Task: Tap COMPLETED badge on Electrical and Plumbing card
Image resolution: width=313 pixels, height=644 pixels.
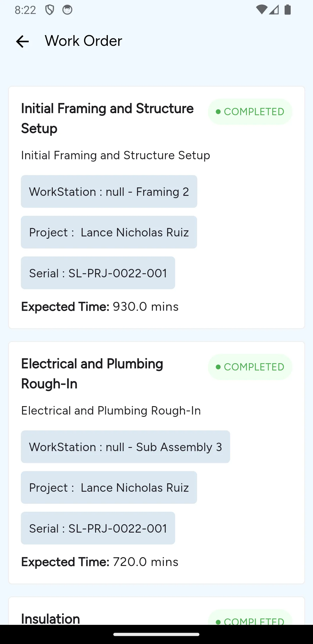Action: 250,367
